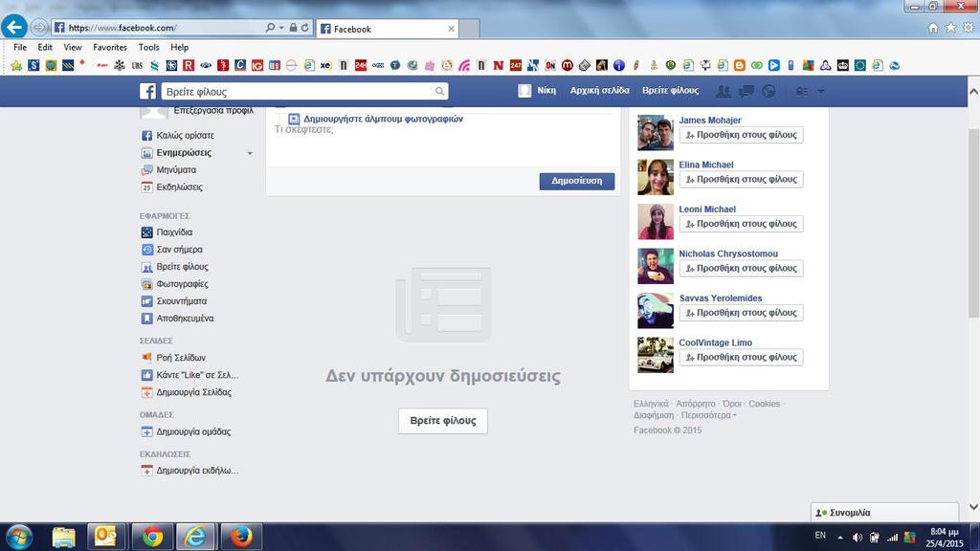Click the Windows Start orb
The height and width of the screenshot is (551, 980).
(x=18, y=538)
